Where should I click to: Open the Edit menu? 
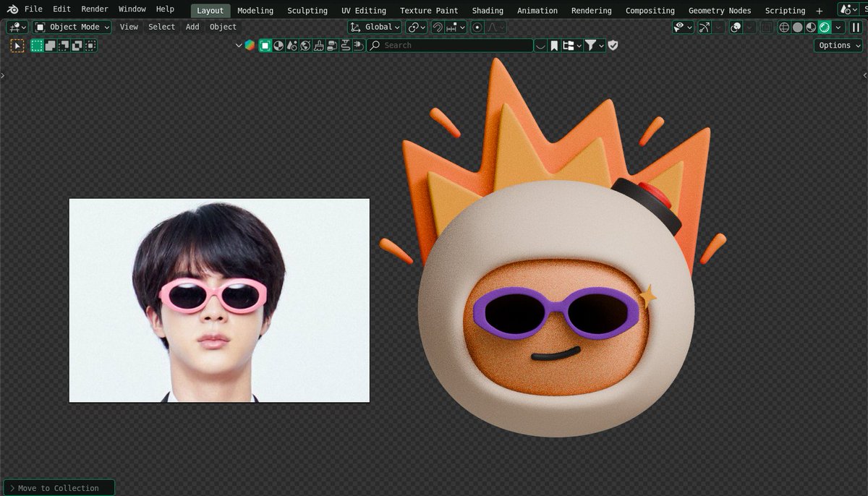(x=61, y=9)
